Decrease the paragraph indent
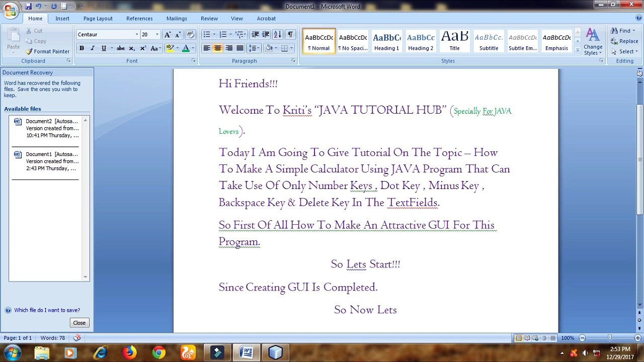The image size is (644, 362). tap(255, 35)
